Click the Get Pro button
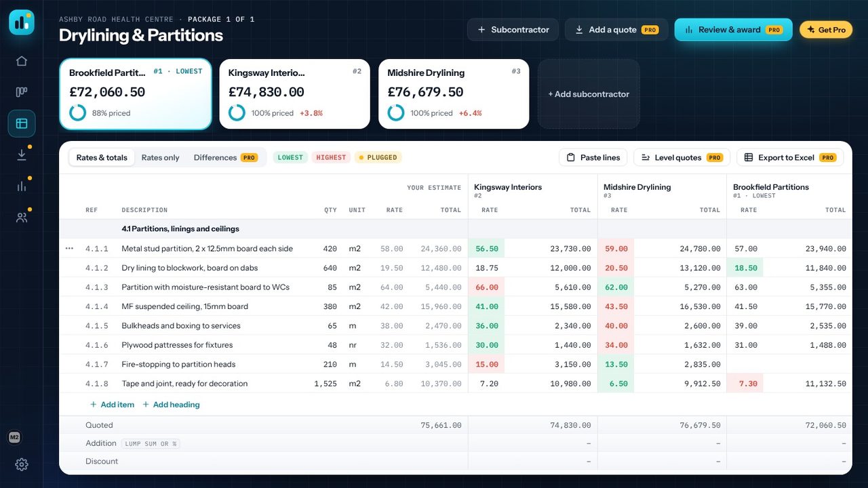Screen dimensions: 868x488 (826, 30)
